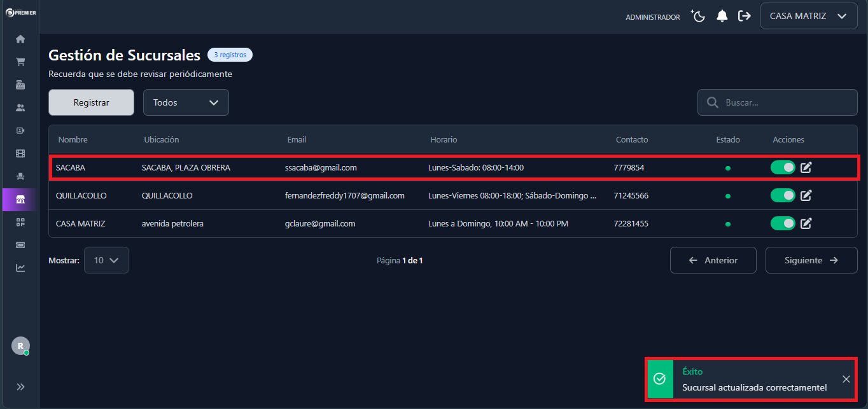The height and width of the screenshot is (409, 868).
Task: Open the line chart reports icon
Action: (20, 268)
